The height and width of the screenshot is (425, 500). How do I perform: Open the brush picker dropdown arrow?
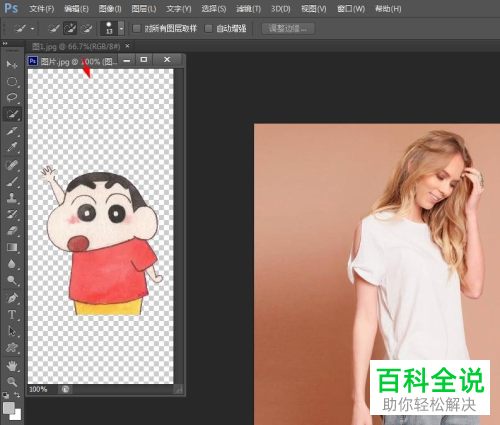click(122, 29)
